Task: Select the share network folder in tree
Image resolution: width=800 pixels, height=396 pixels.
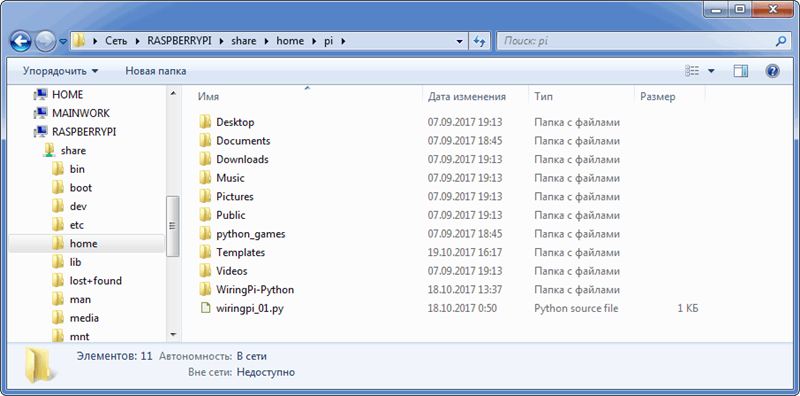Action: click(x=65, y=151)
